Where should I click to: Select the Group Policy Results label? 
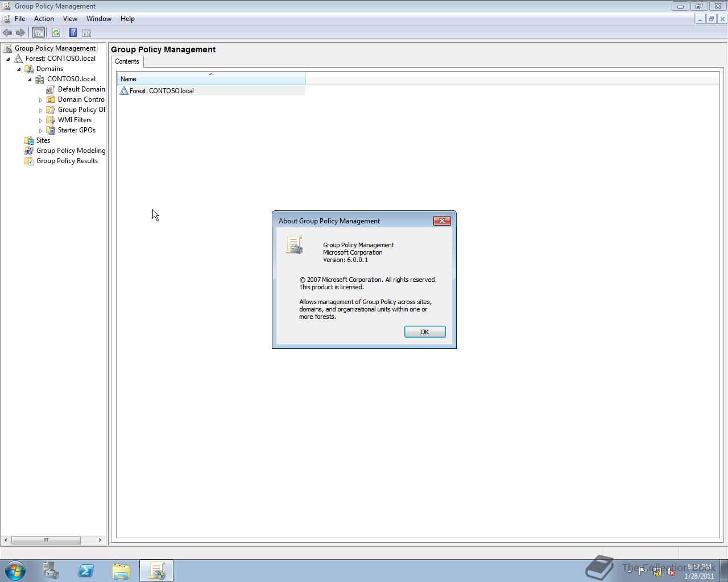[67, 161]
